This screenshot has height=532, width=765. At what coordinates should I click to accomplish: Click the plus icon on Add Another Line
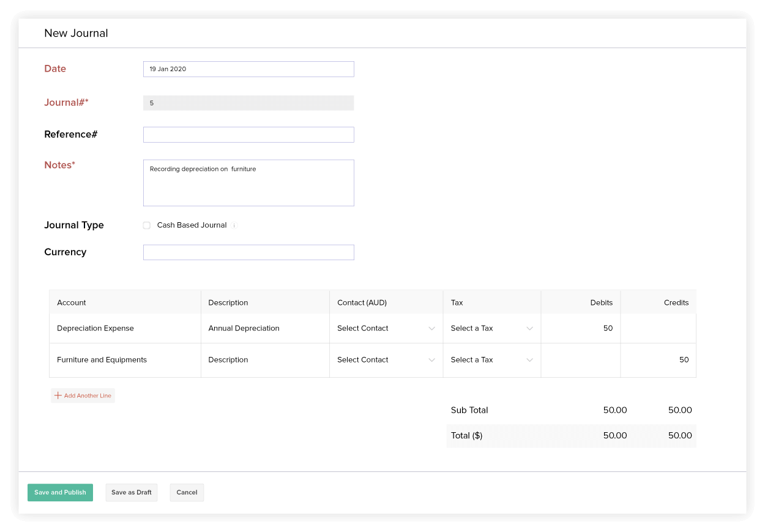tap(58, 395)
